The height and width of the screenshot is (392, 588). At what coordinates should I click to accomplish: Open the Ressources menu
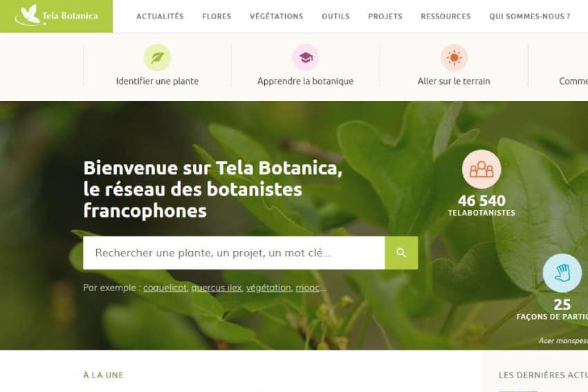pos(445,16)
